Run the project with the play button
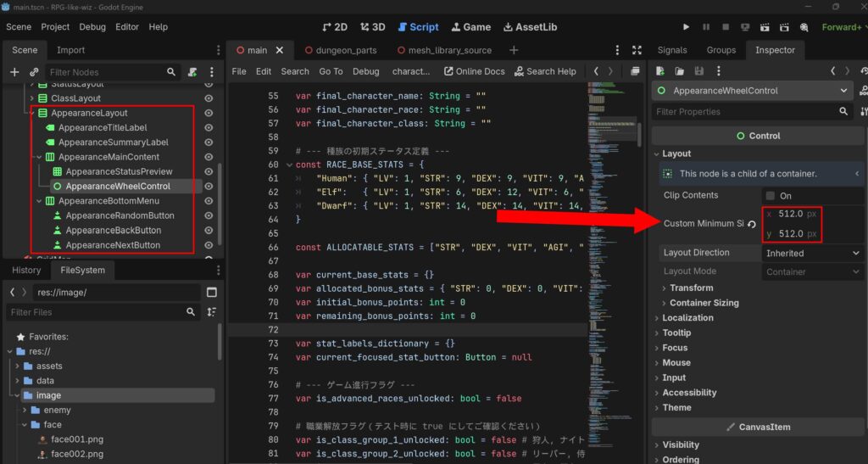This screenshot has width=868, height=464. pyautogui.click(x=686, y=26)
